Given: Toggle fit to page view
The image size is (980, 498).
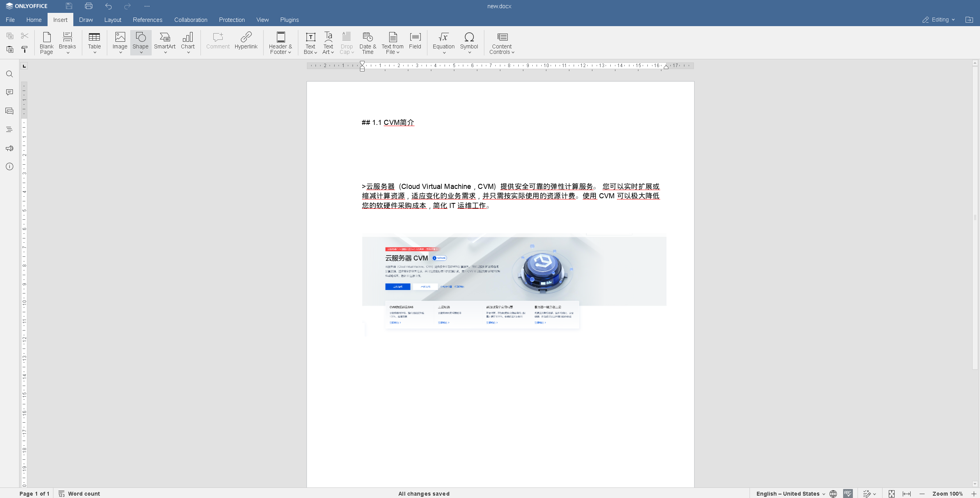Looking at the screenshot, I should 891,494.
